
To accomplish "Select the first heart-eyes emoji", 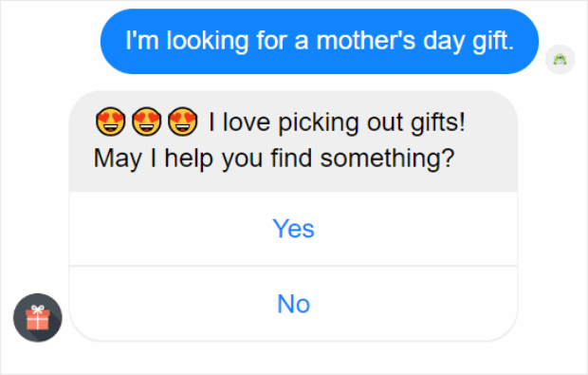I will (x=111, y=122).
